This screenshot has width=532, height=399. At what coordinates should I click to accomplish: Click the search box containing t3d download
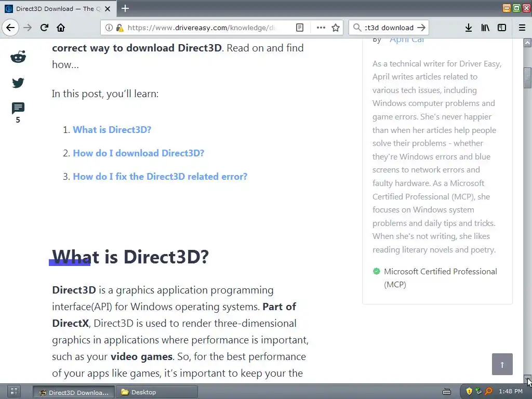tap(389, 28)
